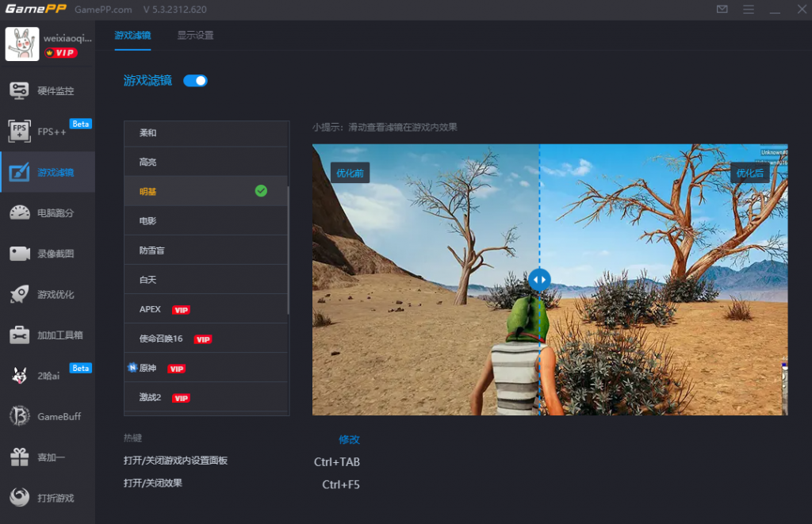This screenshot has height=524, width=812.
Task: Click the filter list vertical scrollbar
Action: pyautogui.click(x=288, y=250)
